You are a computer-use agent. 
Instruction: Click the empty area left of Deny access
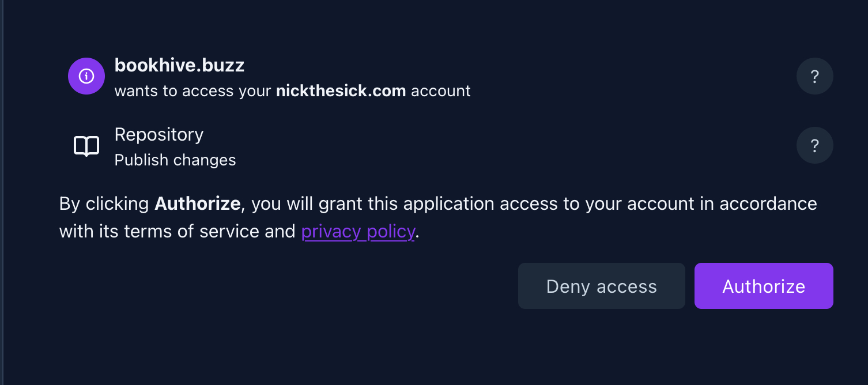[x=288, y=286]
